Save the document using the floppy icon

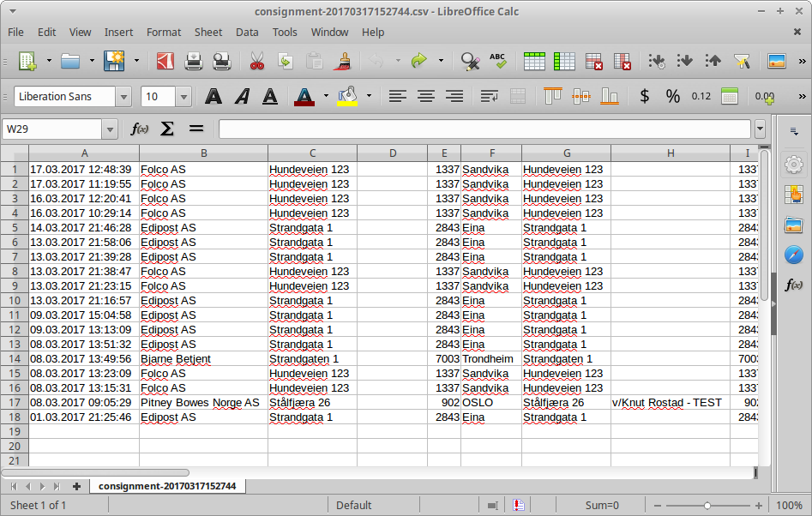[114, 61]
